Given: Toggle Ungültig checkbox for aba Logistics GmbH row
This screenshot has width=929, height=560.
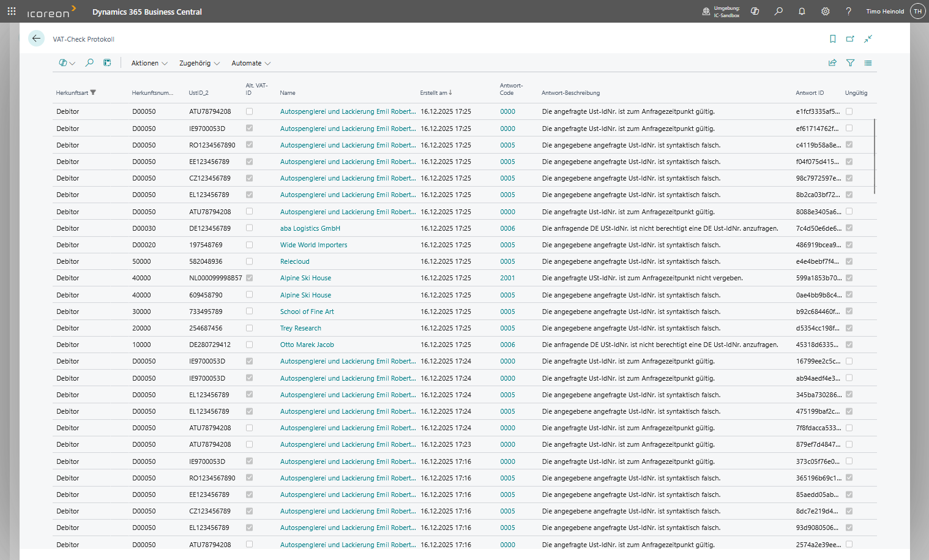Looking at the screenshot, I should pyautogui.click(x=849, y=228).
